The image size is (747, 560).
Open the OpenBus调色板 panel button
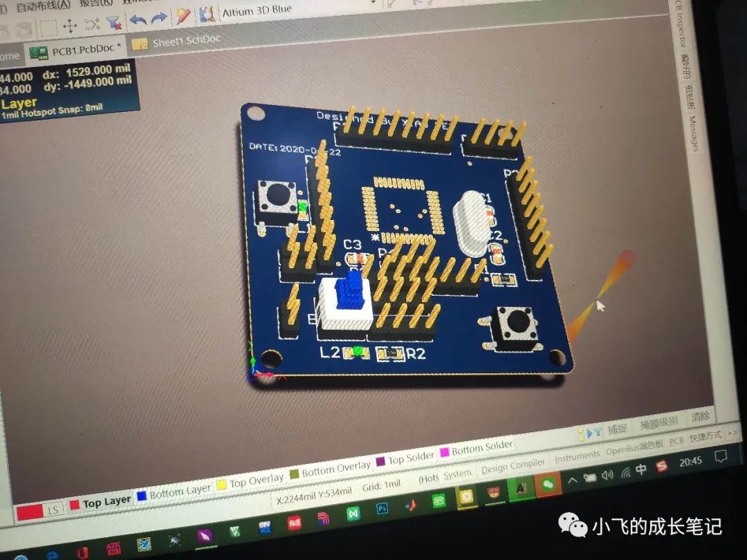pyautogui.click(x=634, y=448)
